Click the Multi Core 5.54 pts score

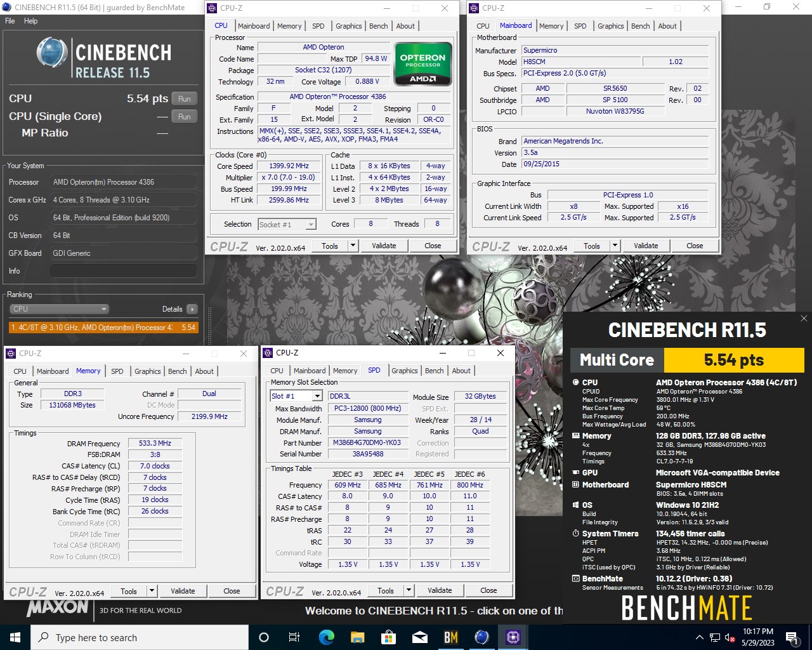coord(733,360)
